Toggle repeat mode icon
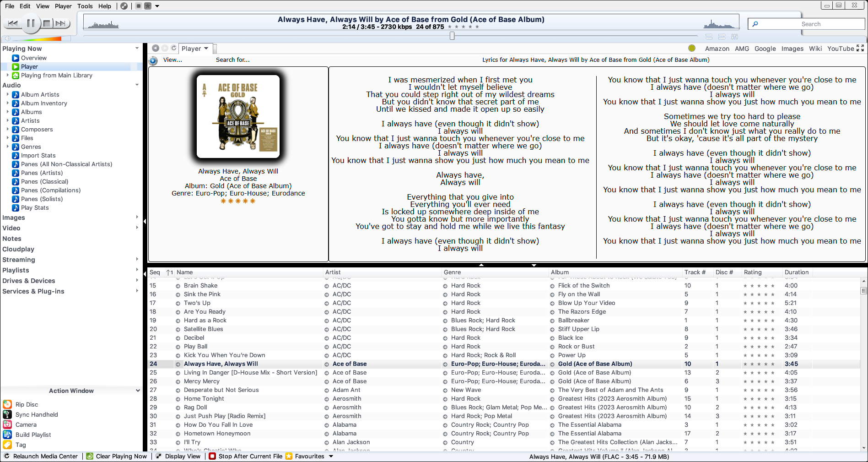Image resolution: width=868 pixels, height=462 pixels. click(x=709, y=37)
